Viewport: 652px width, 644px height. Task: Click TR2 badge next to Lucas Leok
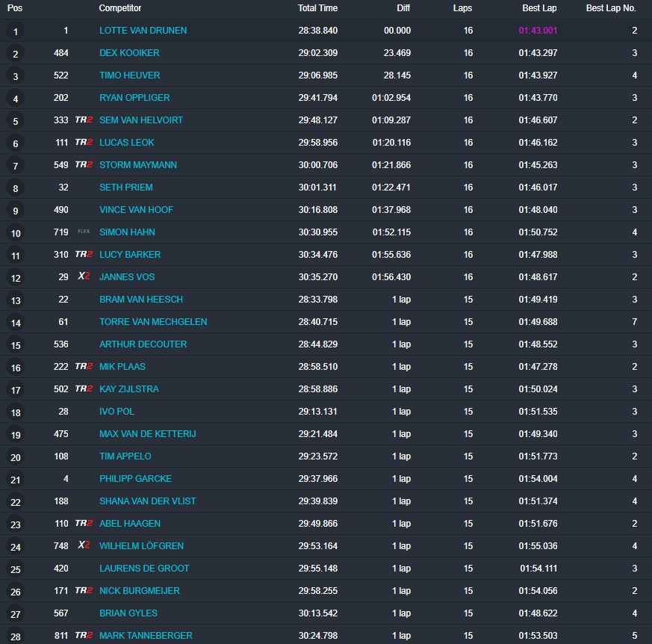coord(84,143)
